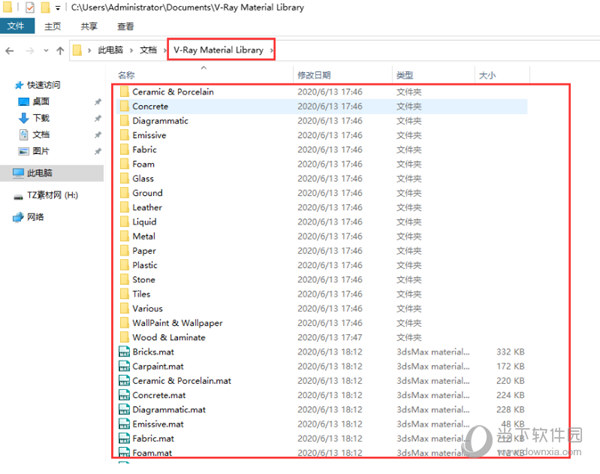Select the Foam.mat file name
Viewport: 600px width, 474px height.
(152, 453)
